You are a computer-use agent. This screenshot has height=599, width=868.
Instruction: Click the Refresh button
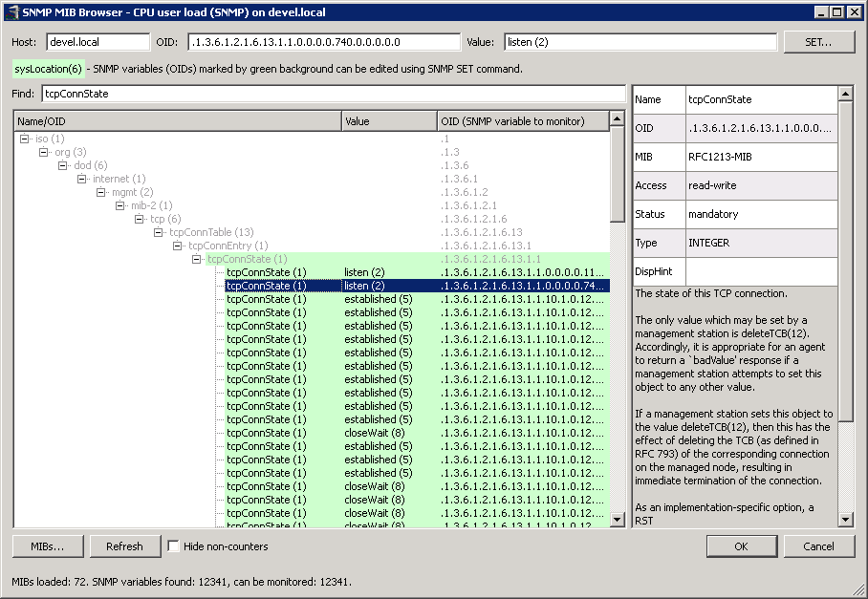click(x=125, y=546)
